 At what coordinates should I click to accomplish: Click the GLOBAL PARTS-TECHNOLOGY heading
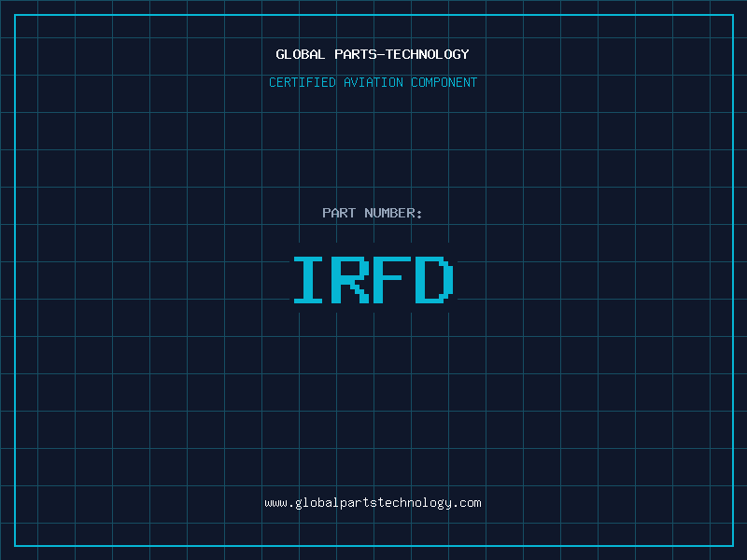373,54
